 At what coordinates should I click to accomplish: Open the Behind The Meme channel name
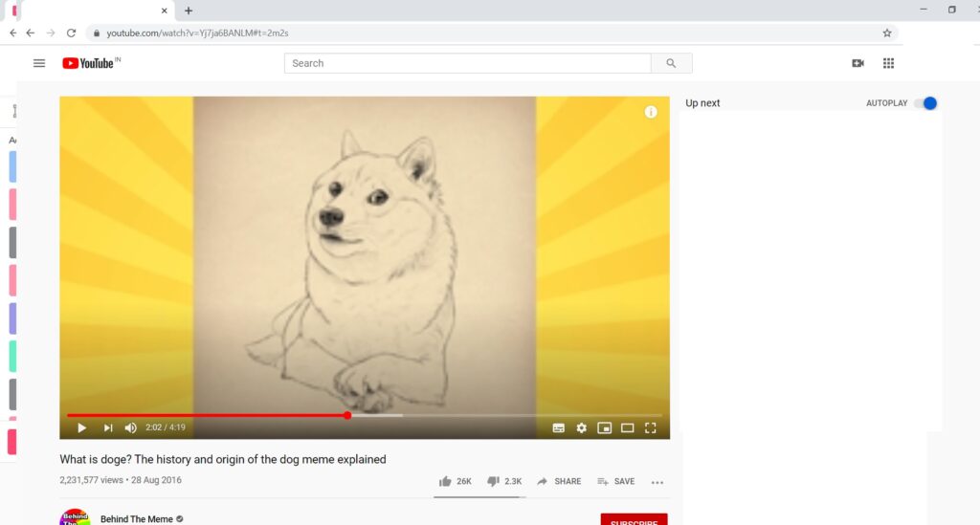137,518
